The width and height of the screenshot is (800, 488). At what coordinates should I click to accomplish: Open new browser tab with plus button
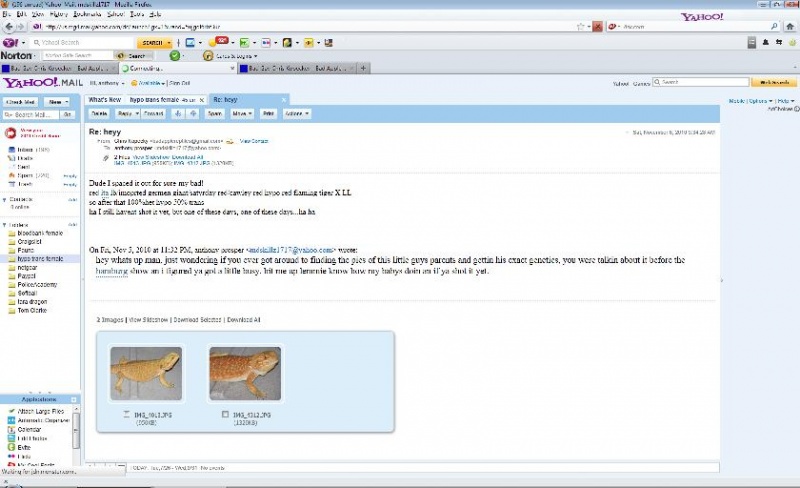click(x=363, y=68)
